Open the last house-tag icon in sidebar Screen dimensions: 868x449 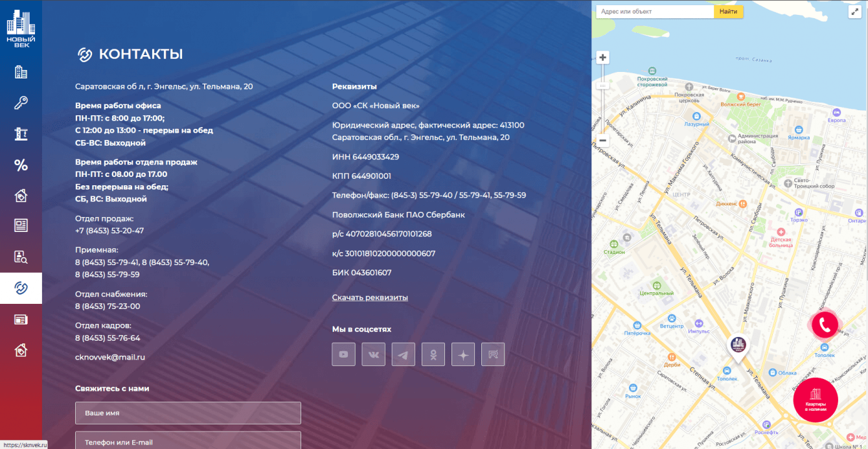21,350
